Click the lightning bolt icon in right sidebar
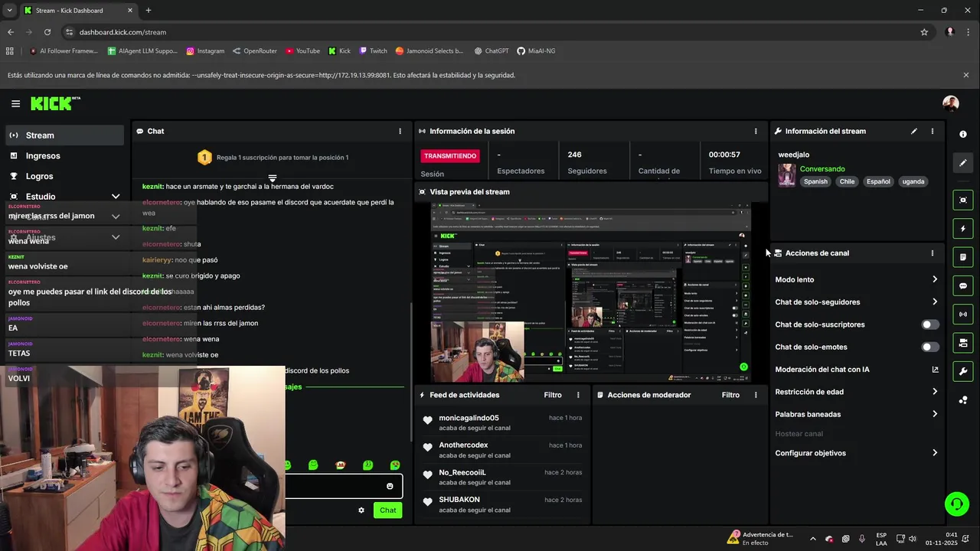980x551 pixels. [963, 229]
